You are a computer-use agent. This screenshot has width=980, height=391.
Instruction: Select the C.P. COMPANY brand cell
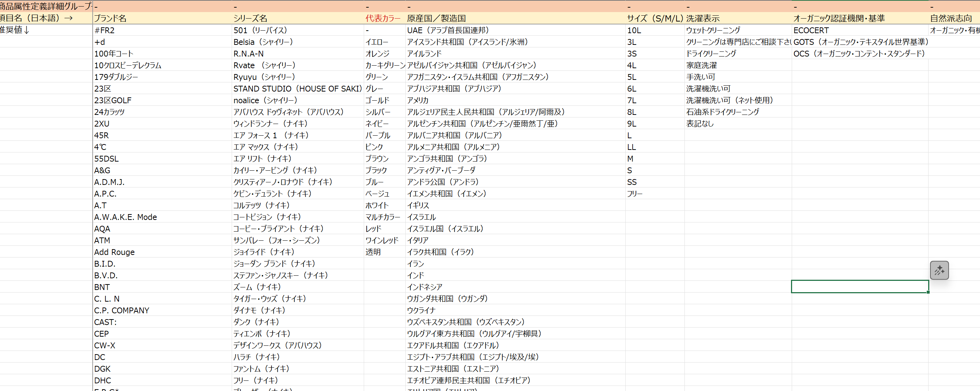[x=162, y=310]
